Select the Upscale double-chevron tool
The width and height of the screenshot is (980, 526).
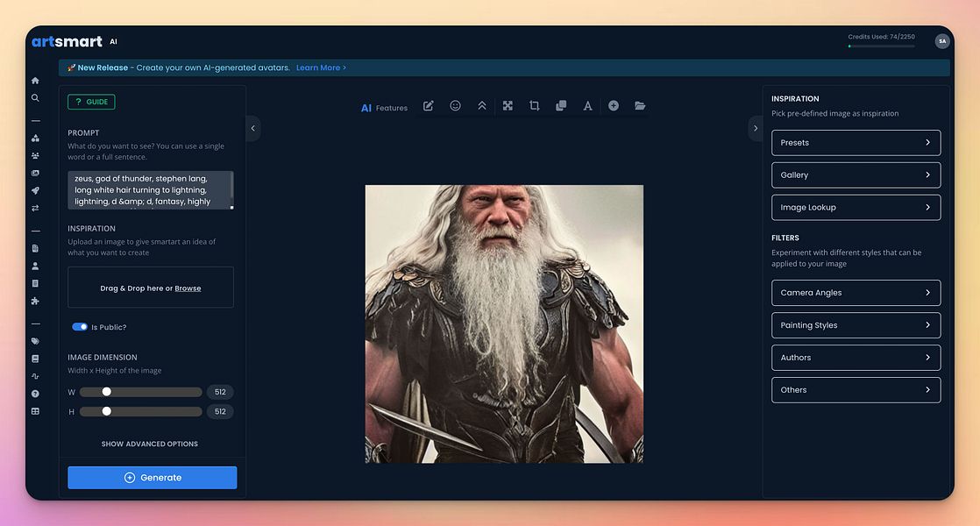pyautogui.click(x=481, y=105)
